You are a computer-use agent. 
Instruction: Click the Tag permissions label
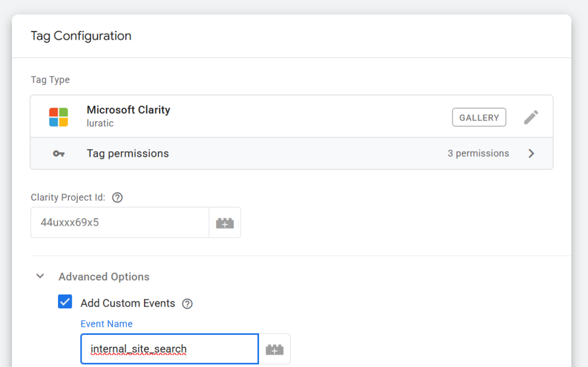point(128,153)
